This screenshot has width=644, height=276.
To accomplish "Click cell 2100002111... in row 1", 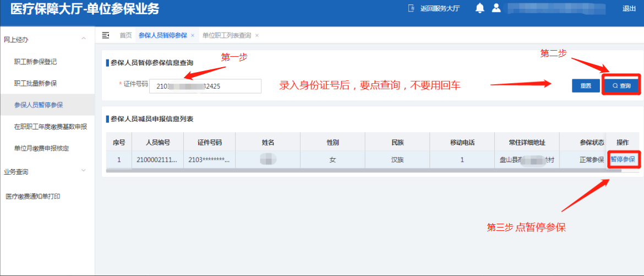I will click(158, 160).
